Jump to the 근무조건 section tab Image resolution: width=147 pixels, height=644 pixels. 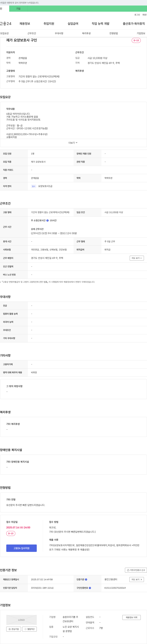pos(32,33)
